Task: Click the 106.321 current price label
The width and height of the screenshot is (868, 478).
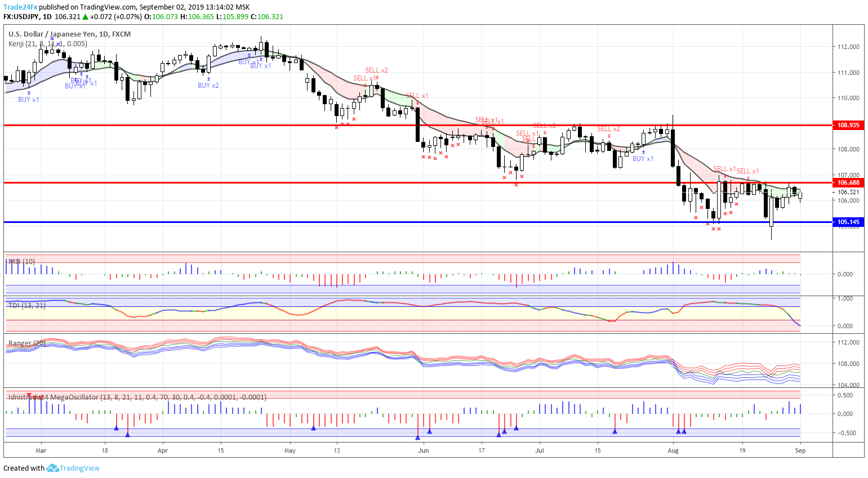Action: (848, 192)
